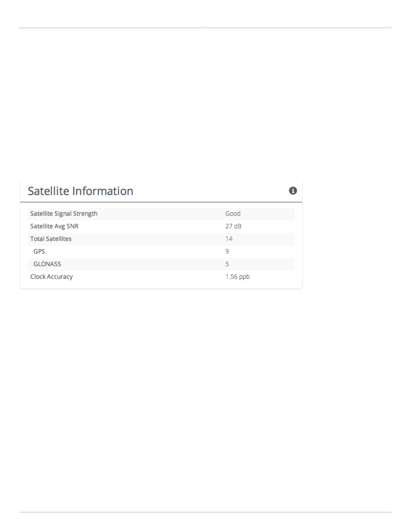Click the total satellites count 14
The width and height of the screenshot is (411, 532).
click(x=229, y=239)
